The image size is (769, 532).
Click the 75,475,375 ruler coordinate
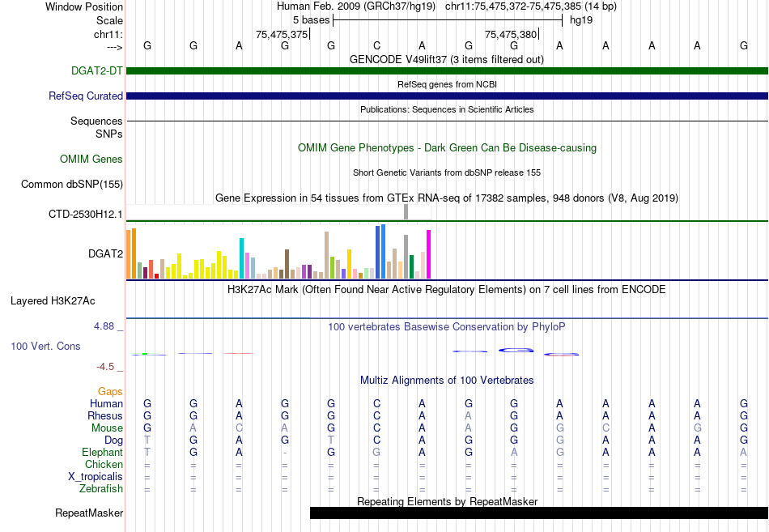282,34
